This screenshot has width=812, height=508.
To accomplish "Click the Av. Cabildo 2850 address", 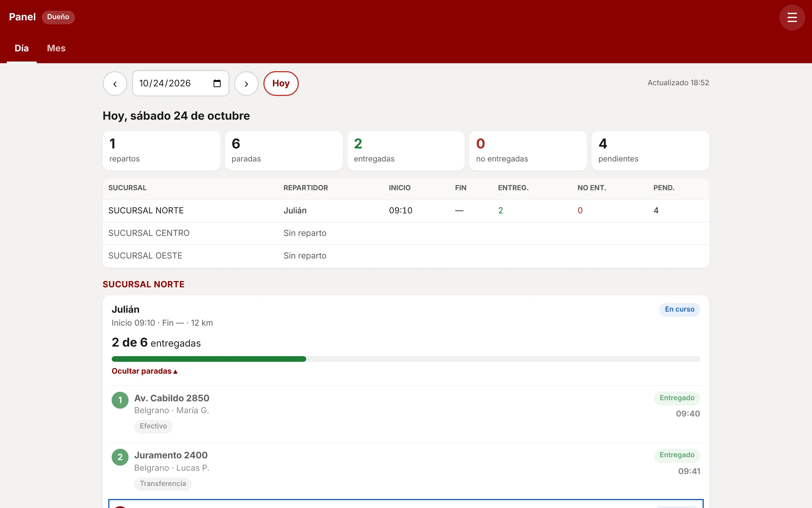I will click(x=172, y=398).
